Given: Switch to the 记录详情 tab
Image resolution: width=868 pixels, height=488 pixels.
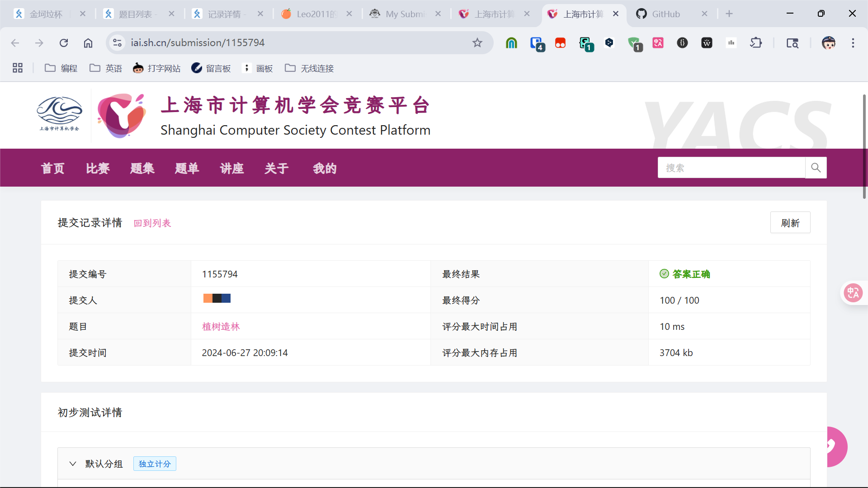Looking at the screenshot, I should pyautogui.click(x=223, y=14).
